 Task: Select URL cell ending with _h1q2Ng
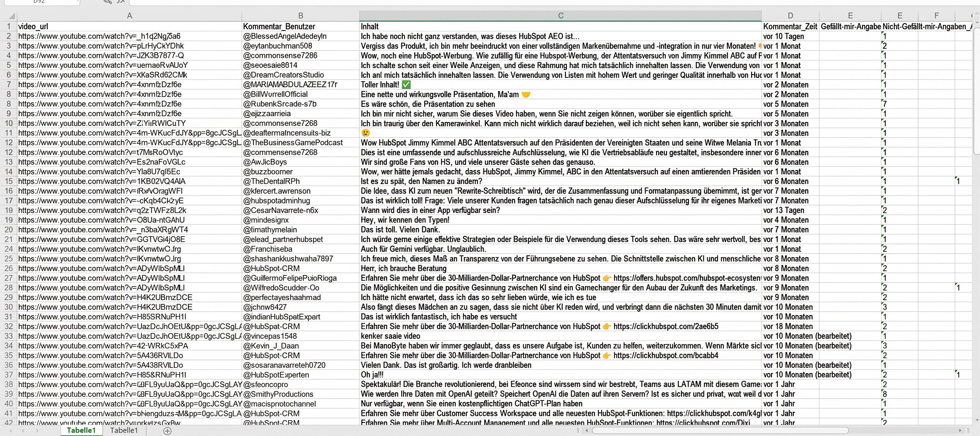pyautogui.click(x=129, y=36)
